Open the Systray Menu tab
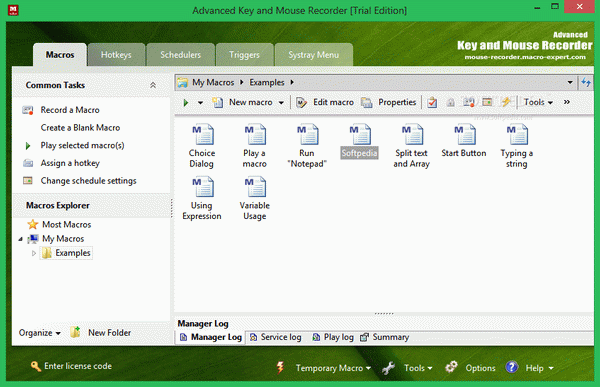600x387 pixels. (x=313, y=55)
